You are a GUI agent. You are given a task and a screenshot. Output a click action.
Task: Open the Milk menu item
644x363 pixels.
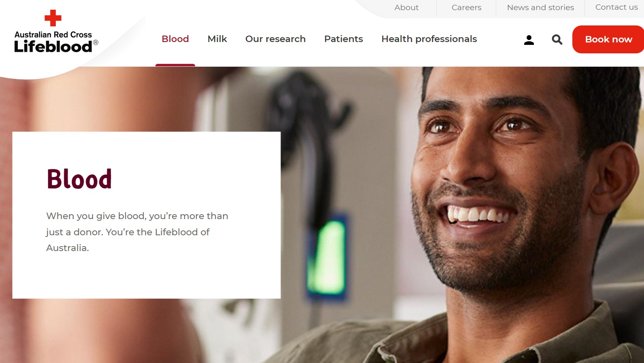(x=217, y=39)
